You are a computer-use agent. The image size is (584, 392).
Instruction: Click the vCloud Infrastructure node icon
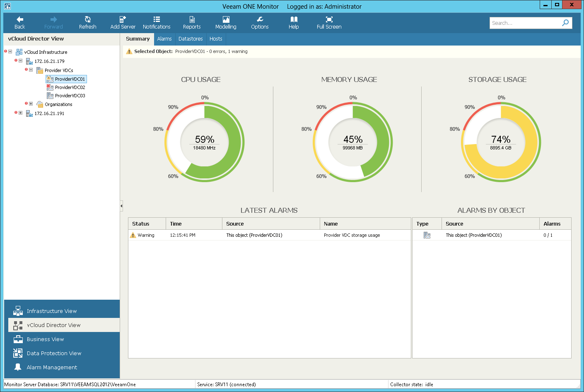19,52
